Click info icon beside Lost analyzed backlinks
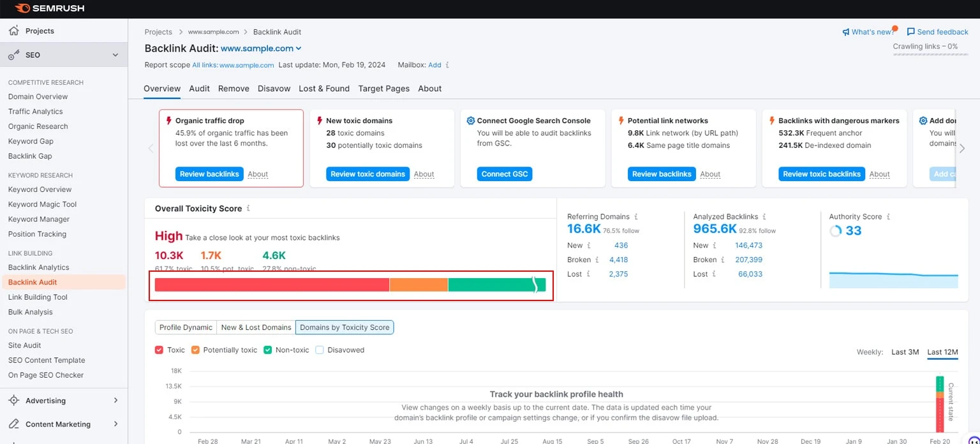Image resolution: width=980 pixels, height=444 pixels. point(715,274)
